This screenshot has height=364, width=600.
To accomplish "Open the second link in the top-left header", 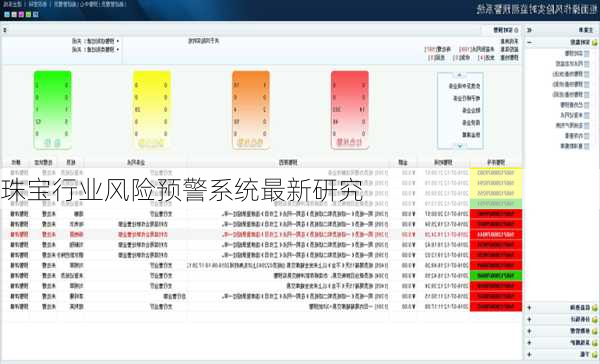I will pyautogui.click(x=38, y=4).
